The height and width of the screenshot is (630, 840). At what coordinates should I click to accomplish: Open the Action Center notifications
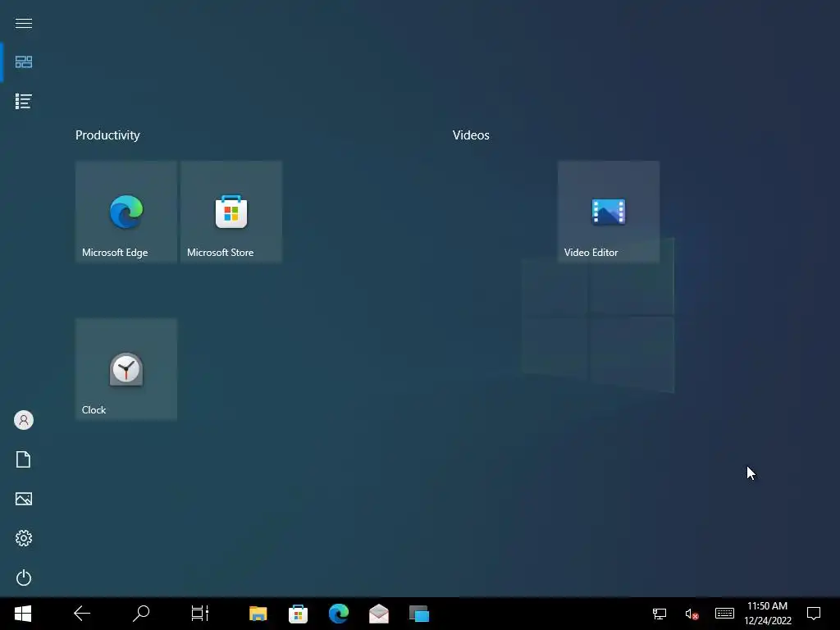click(814, 614)
